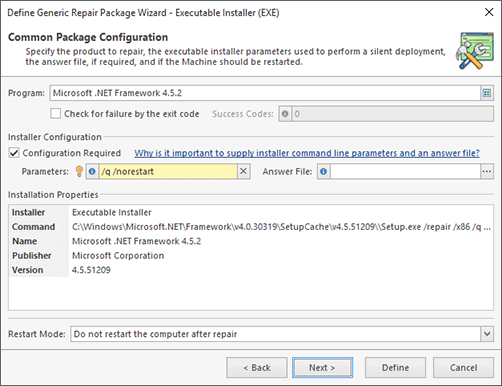Click the wizard tools header icon

pyautogui.click(x=475, y=51)
